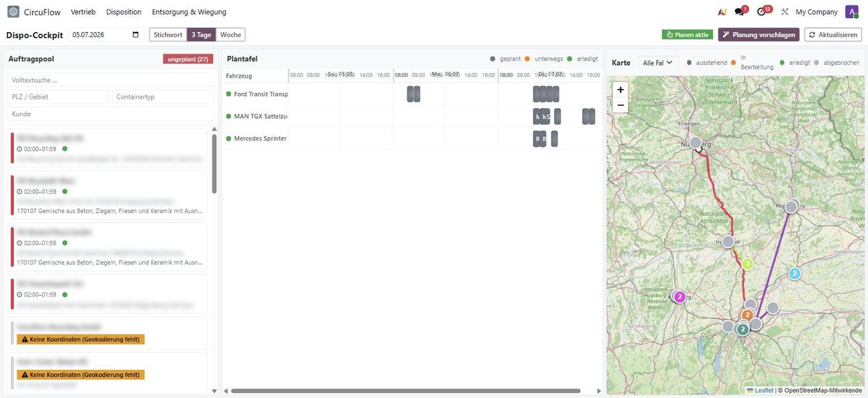
Task: Open the chat messages icon
Action: point(739,12)
